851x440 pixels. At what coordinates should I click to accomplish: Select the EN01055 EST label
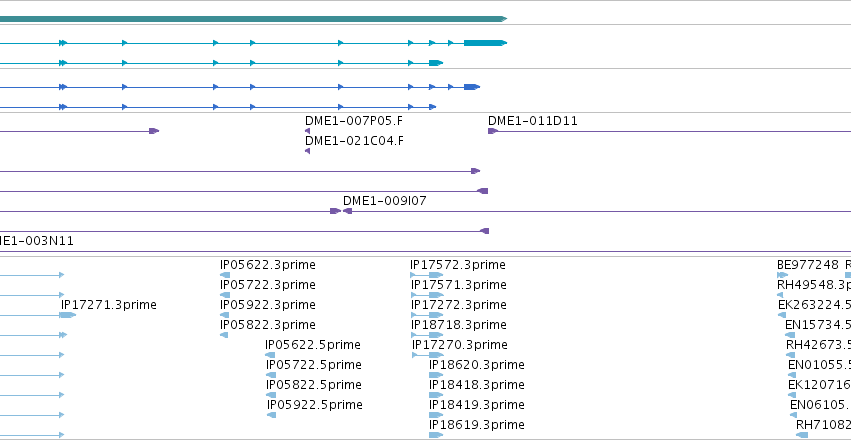tap(820, 365)
